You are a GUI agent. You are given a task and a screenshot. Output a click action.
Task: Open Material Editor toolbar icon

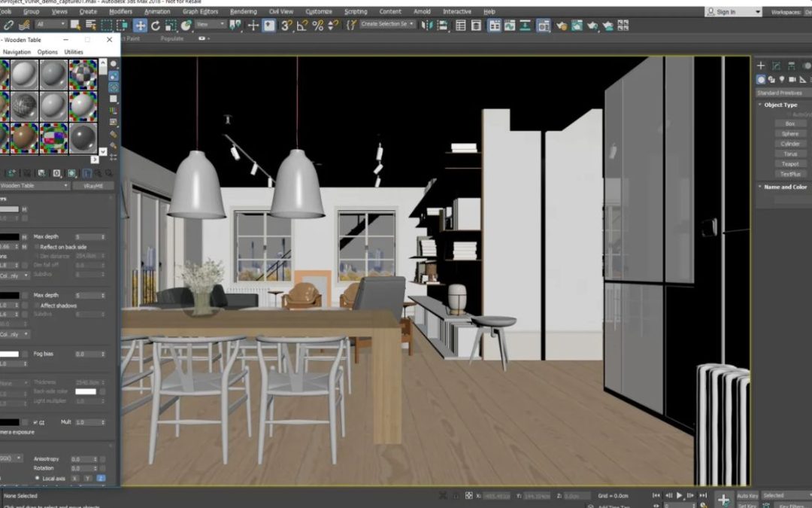[x=544, y=25]
